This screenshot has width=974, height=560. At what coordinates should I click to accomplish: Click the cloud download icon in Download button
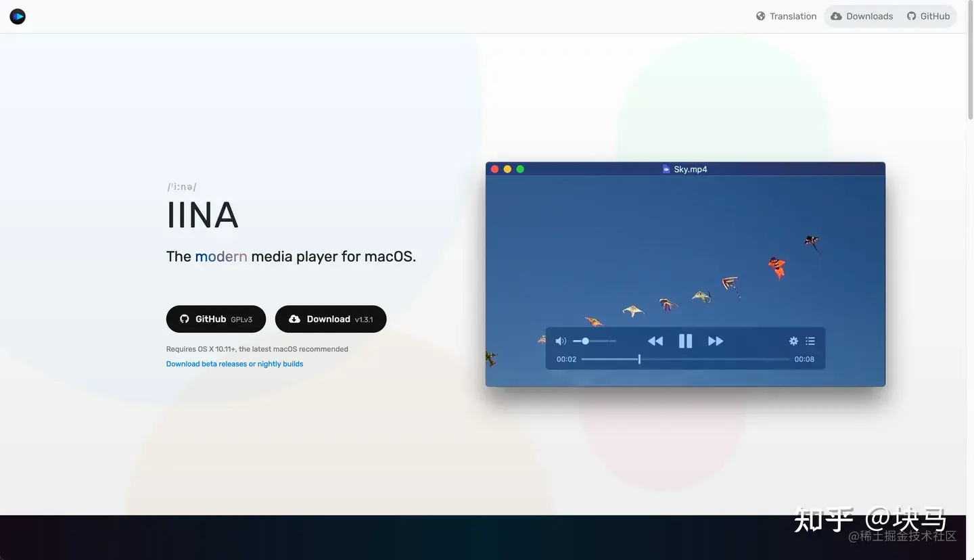294,319
